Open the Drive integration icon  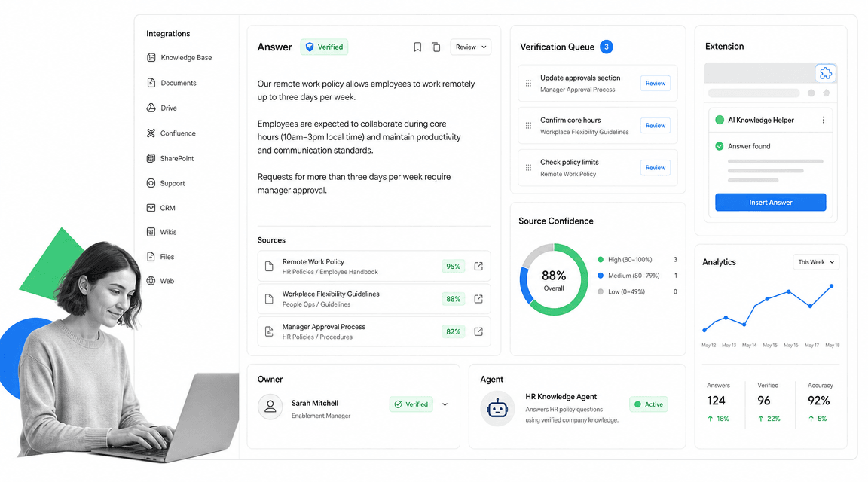(x=151, y=108)
